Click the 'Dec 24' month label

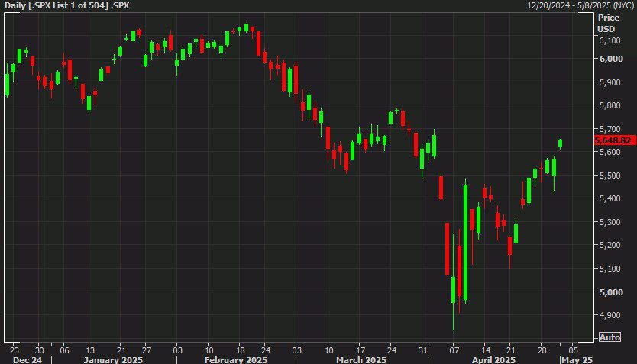point(27,360)
